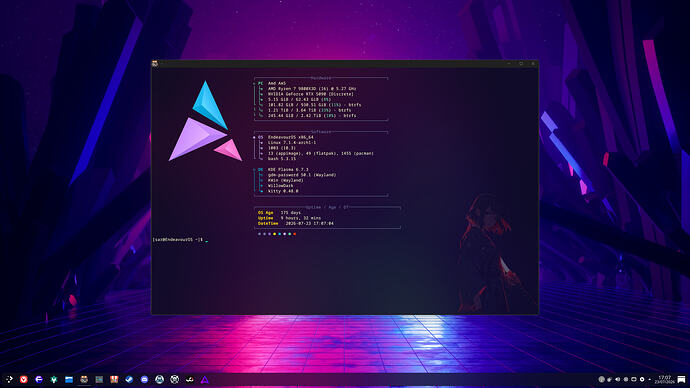Image resolution: width=690 pixels, height=388 pixels.
Task: Open the blue circular E app icon
Action: [39, 379]
